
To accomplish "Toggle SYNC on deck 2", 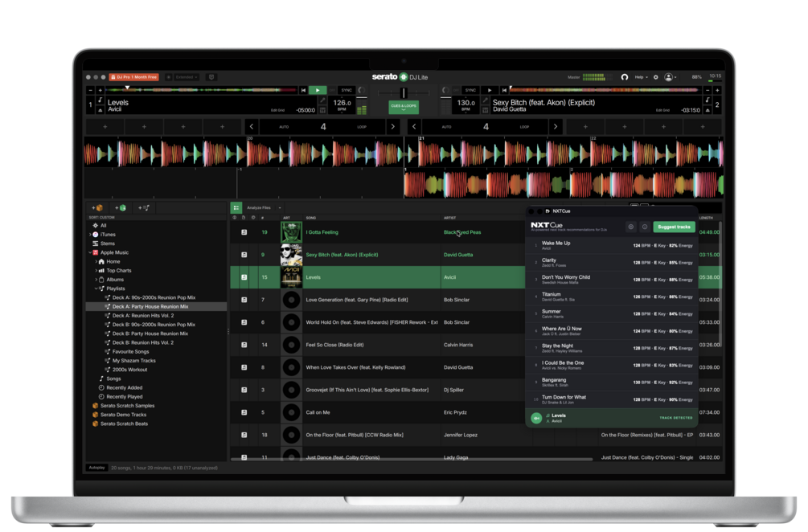I will click(x=470, y=90).
